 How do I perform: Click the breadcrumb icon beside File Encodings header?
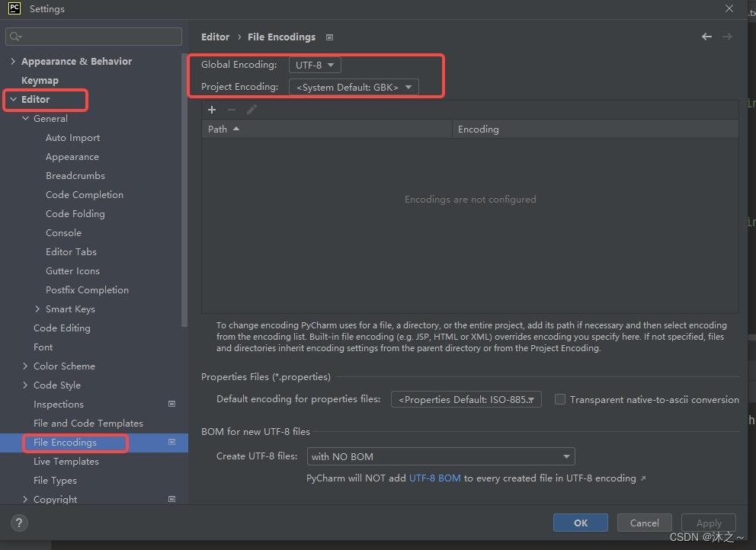tap(329, 37)
